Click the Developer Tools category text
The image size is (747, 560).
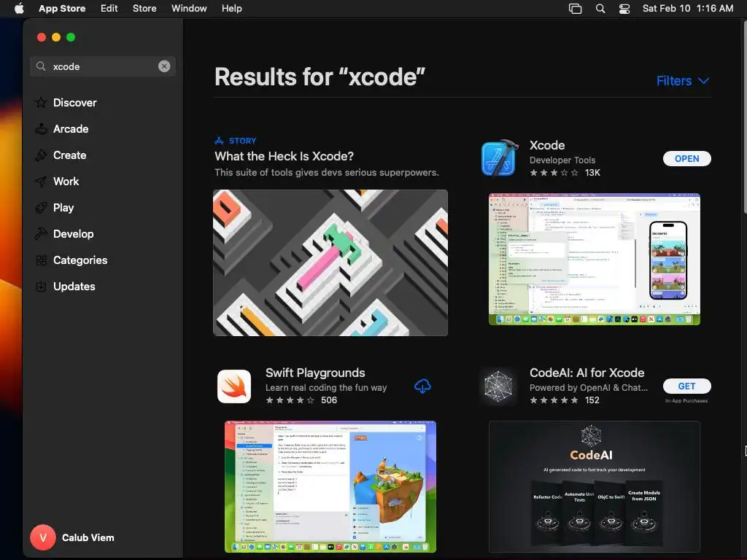click(x=562, y=160)
